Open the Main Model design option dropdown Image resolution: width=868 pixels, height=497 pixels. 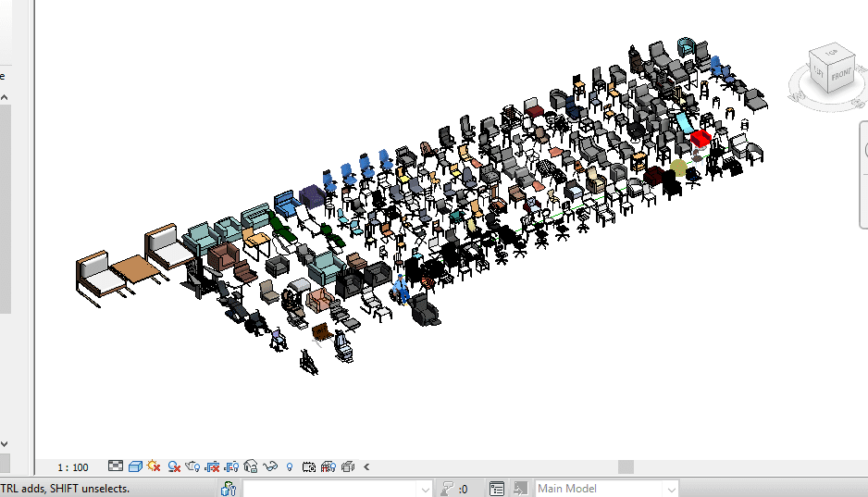[x=606, y=489]
